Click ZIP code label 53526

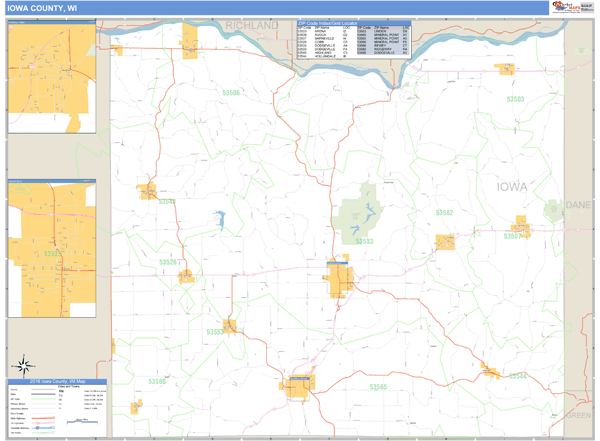pos(168,262)
